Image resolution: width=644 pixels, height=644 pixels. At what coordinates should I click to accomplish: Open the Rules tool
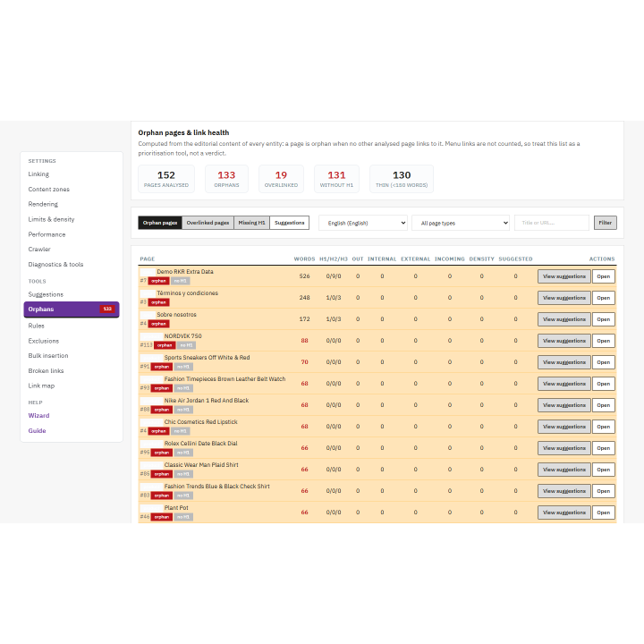[x=36, y=326]
